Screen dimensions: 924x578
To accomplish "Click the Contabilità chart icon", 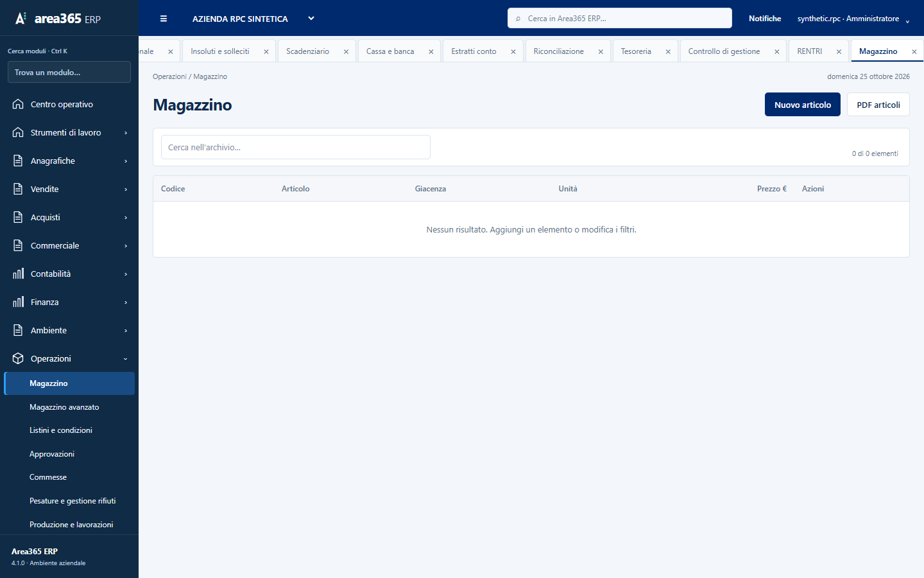I will tap(18, 274).
